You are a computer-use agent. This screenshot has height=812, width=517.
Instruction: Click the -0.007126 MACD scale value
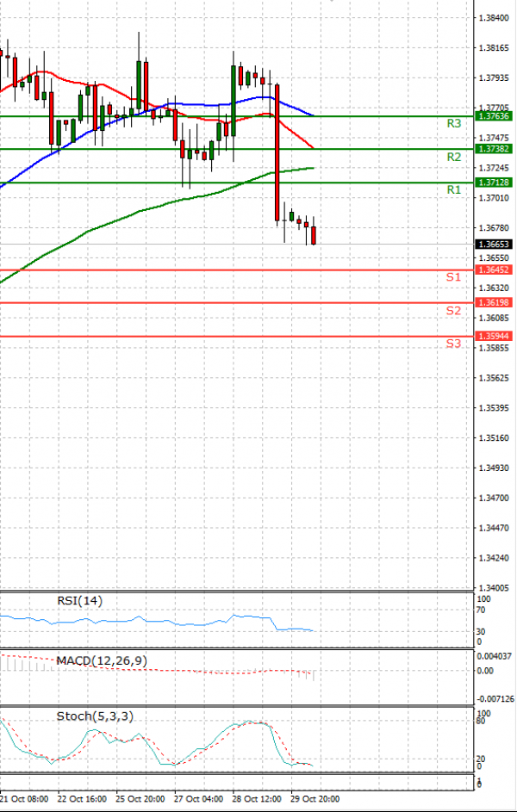tap(495, 699)
